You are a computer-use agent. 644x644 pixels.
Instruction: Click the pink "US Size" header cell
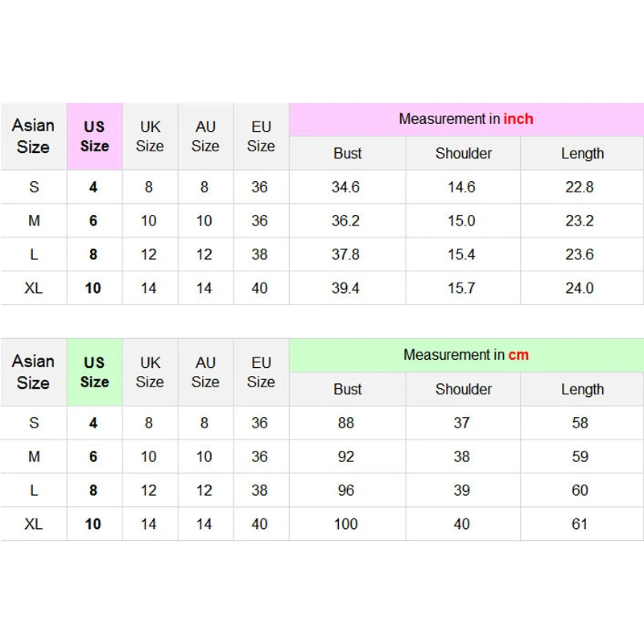pos(94,136)
